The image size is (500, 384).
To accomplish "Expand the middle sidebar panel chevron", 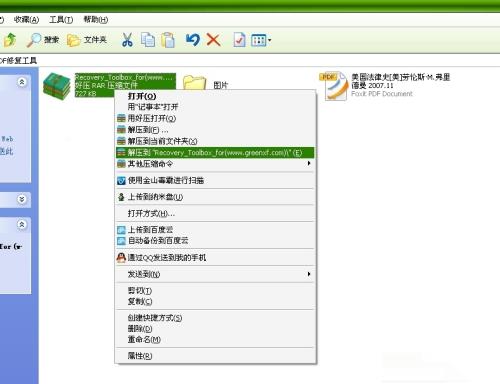I will [22, 199].
